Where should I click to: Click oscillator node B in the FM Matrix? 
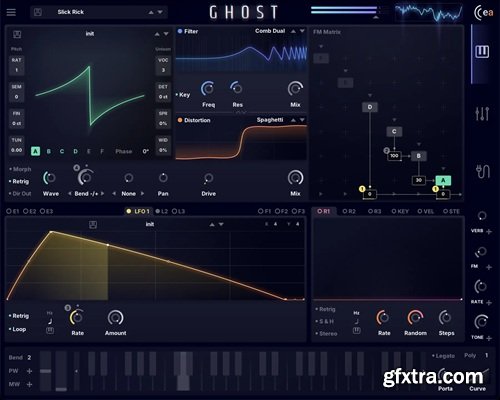(419, 156)
